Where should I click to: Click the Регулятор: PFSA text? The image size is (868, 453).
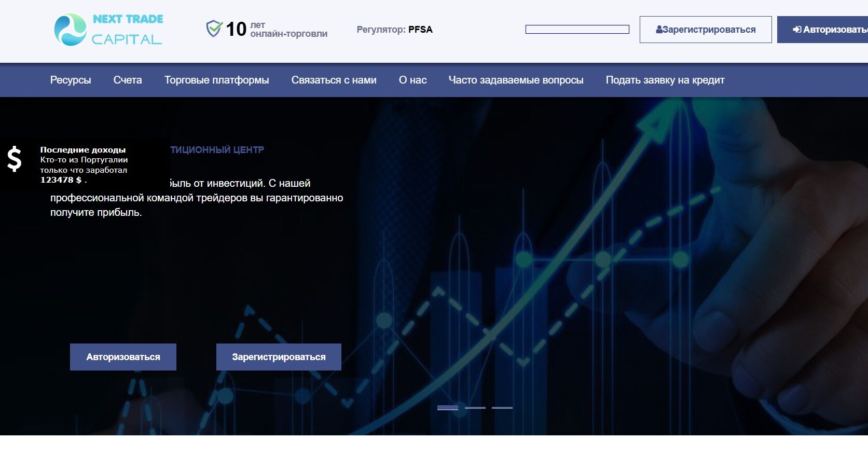tap(394, 30)
